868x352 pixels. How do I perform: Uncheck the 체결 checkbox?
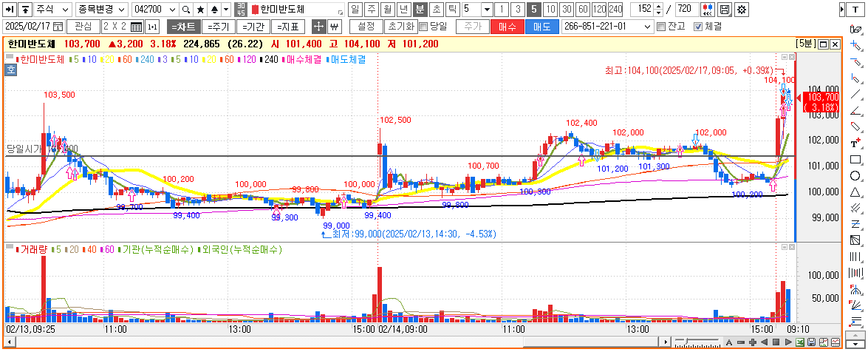click(697, 26)
